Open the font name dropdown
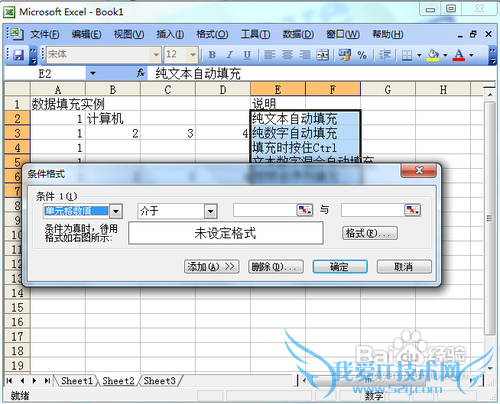This screenshot has width=500, height=404. coord(156,55)
